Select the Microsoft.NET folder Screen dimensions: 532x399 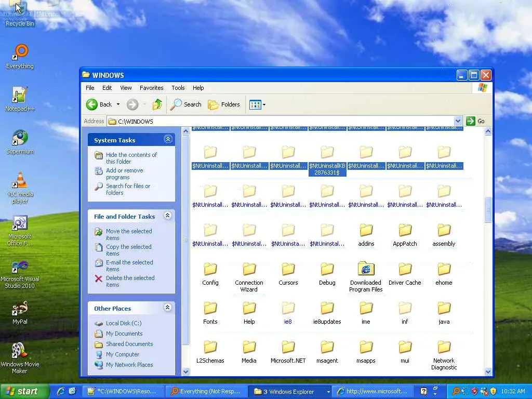288,352
